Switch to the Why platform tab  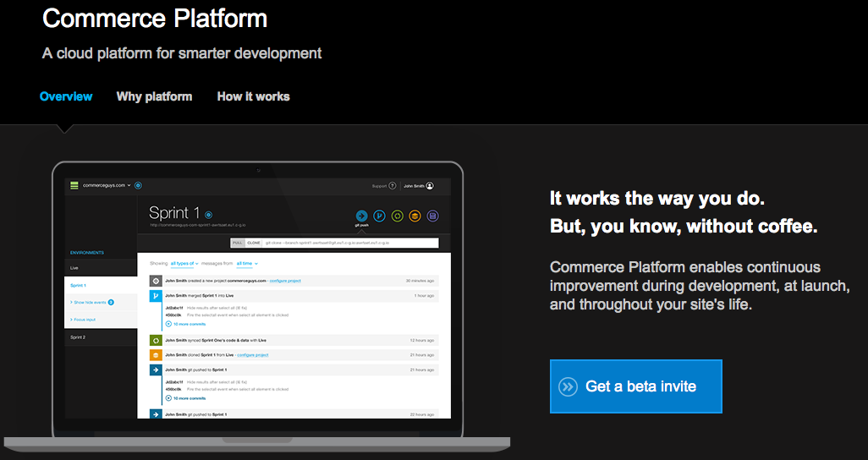[x=154, y=96]
